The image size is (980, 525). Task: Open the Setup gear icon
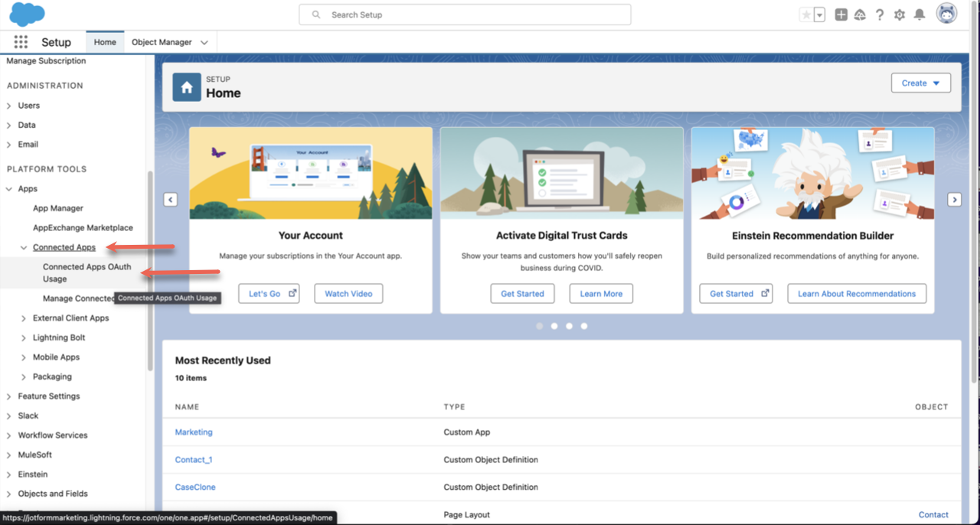pyautogui.click(x=900, y=15)
